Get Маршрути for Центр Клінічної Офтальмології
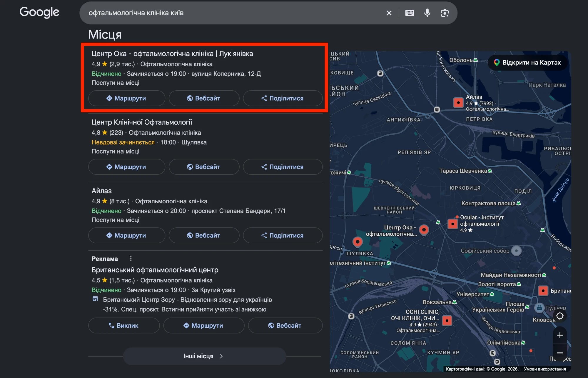Image resolution: width=588 pixels, height=378 pixels. pyautogui.click(x=126, y=167)
